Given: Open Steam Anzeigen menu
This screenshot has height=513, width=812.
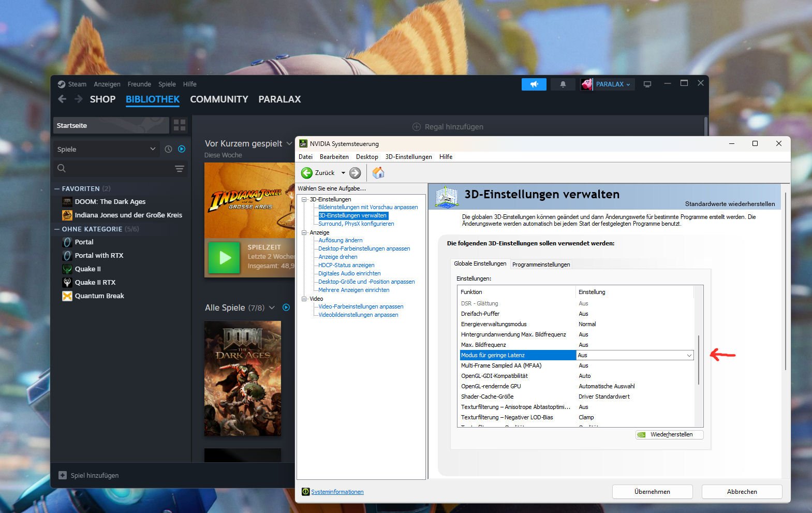Looking at the screenshot, I should [x=107, y=84].
